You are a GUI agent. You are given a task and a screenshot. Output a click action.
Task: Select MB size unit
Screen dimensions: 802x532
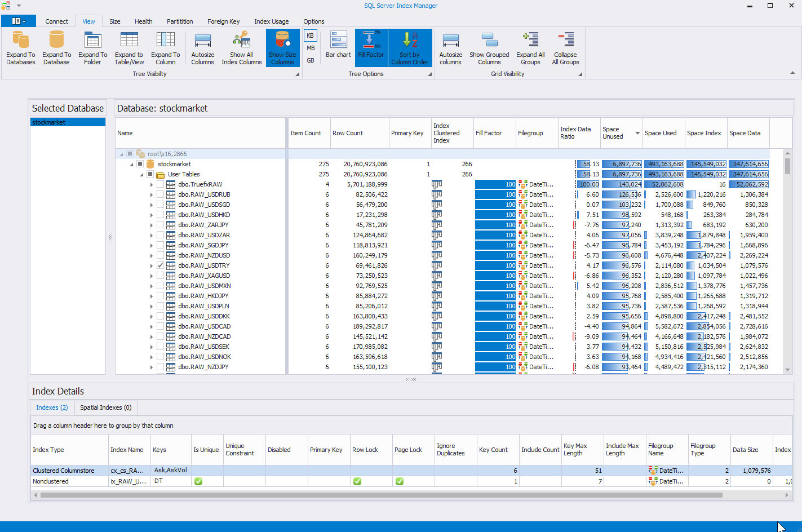coord(310,48)
